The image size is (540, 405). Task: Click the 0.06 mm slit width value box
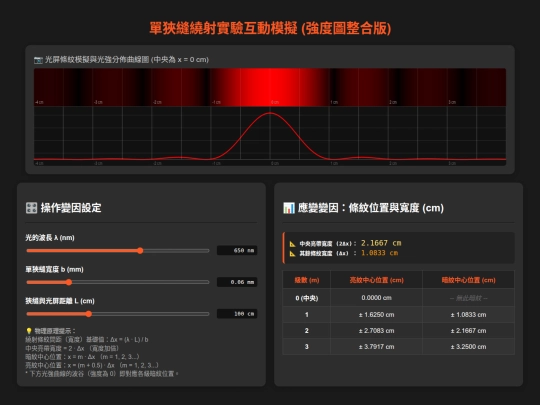click(237, 282)
